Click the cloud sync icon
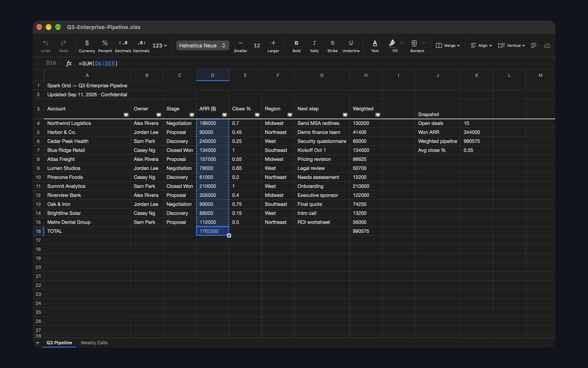588x368 pixels. tap(547, 46)
